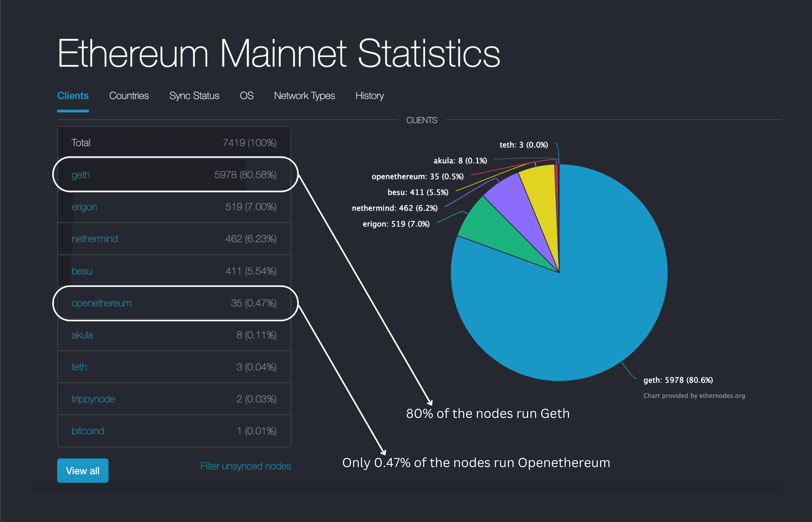Click the nethermind client link
Viewport: 812px width, 522px height.
[x=95, y=239]
